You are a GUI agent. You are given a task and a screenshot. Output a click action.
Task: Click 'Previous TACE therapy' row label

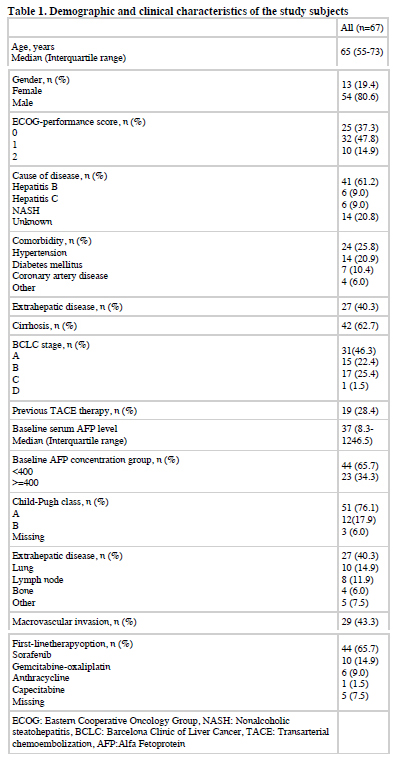pyautogui.click(x=74, y=411)
